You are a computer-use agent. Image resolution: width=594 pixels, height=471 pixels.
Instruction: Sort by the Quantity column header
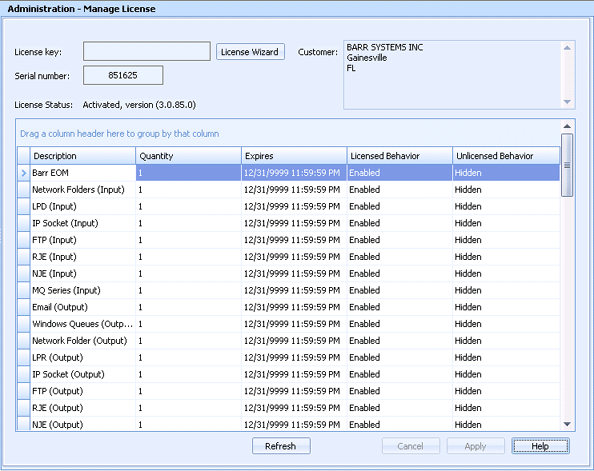pos(188,156)
